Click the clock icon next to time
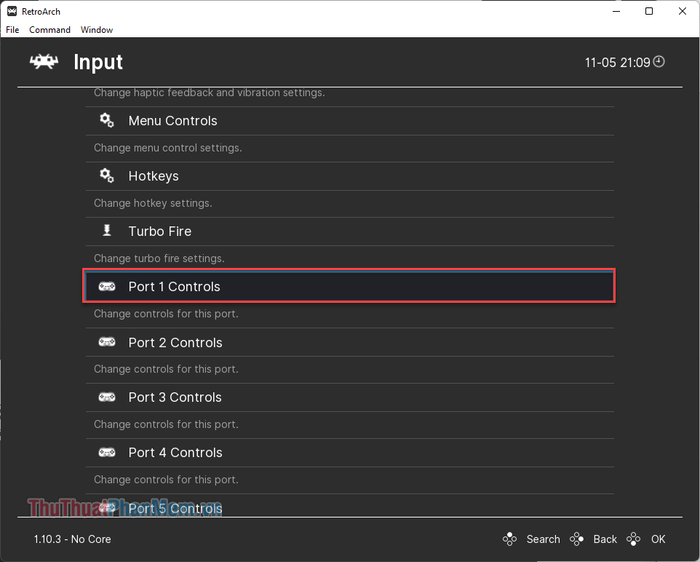Viewport: 700px width, 562px height. coord(659,62)
